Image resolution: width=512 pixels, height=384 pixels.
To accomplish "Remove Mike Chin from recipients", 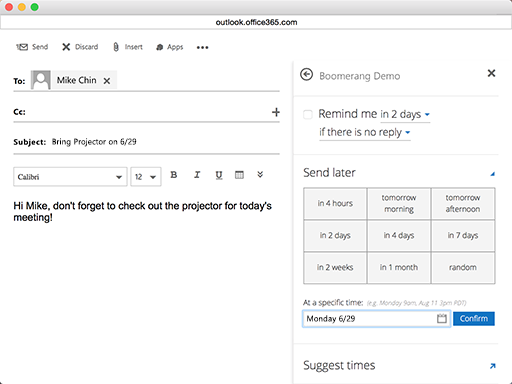I will pyautogui.click(x=107, y=81).
